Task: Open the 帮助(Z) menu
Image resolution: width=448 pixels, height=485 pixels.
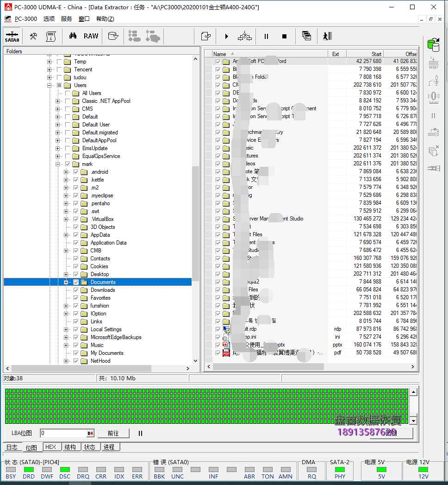Action: pos(105,19)
